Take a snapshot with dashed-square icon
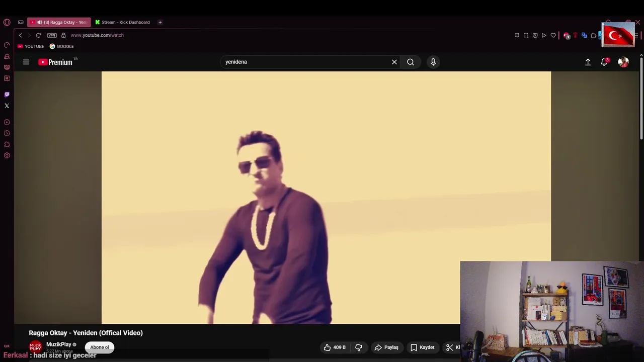 pos(526,35)
